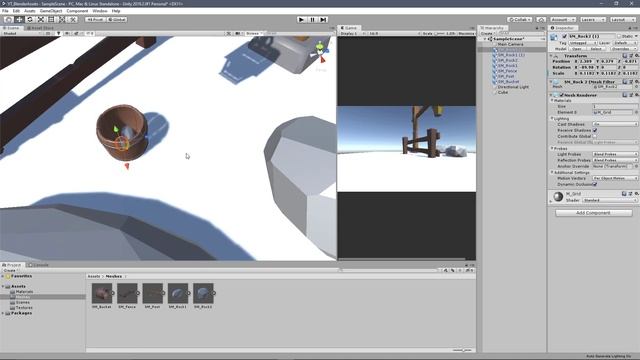Viewport: 640px width, 360px height.
Task: Open the Light Probes dropdown
Action: point(615,154)
